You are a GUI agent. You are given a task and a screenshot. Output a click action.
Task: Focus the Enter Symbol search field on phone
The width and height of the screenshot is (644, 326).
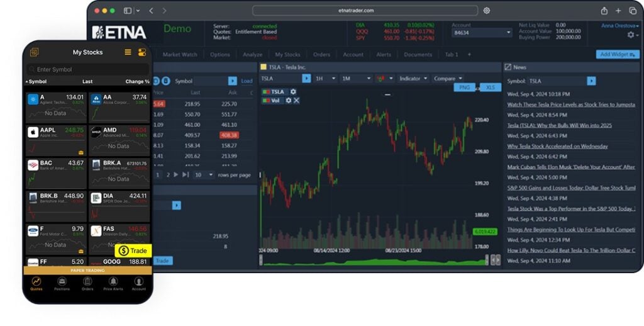[x=87, y=69]
